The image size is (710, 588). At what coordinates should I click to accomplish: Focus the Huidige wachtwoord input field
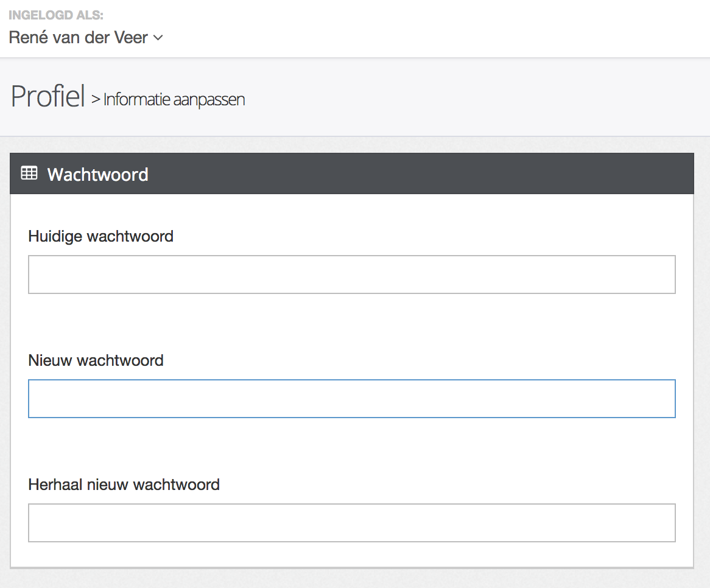pos(352,274)
